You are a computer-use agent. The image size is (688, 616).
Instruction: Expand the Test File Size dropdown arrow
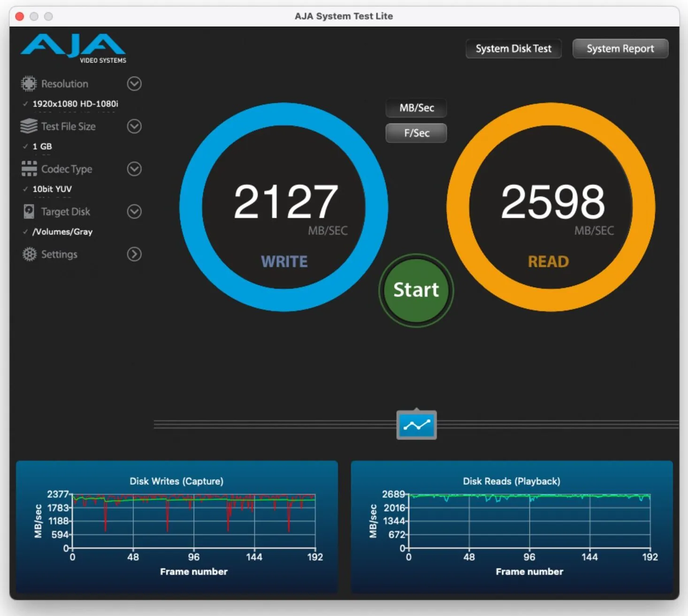[x=134, y=126]
